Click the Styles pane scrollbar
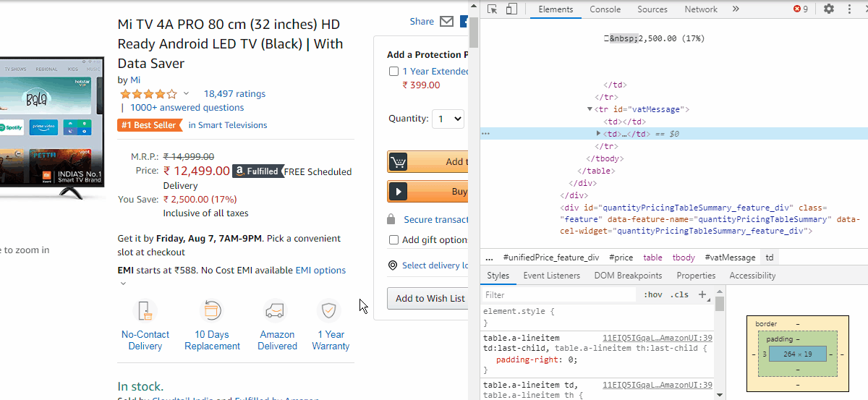This screenshot has height=400, width=868. point(720,304)
